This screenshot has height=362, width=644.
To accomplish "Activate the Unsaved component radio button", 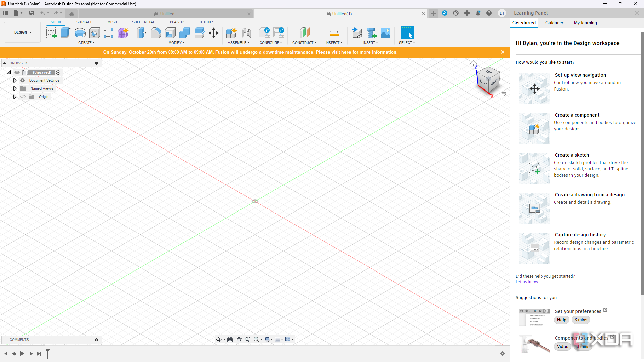I will [x=58, y=72].
